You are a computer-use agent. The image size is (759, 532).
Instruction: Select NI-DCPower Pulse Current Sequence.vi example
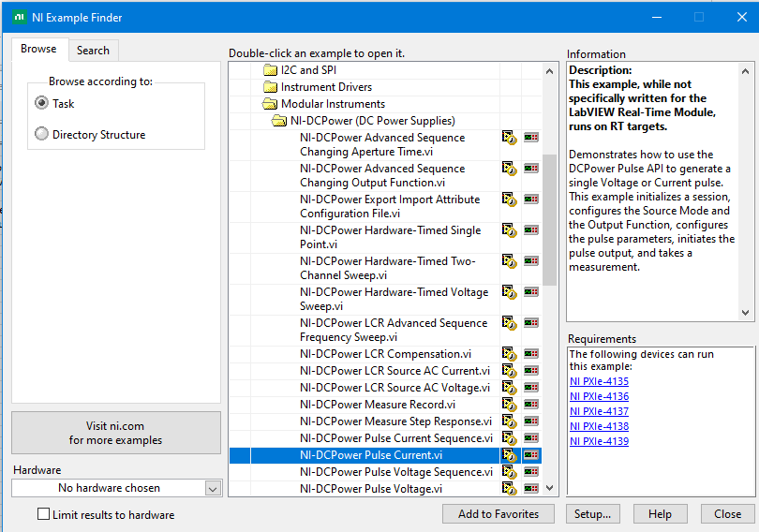coord(396,438)
